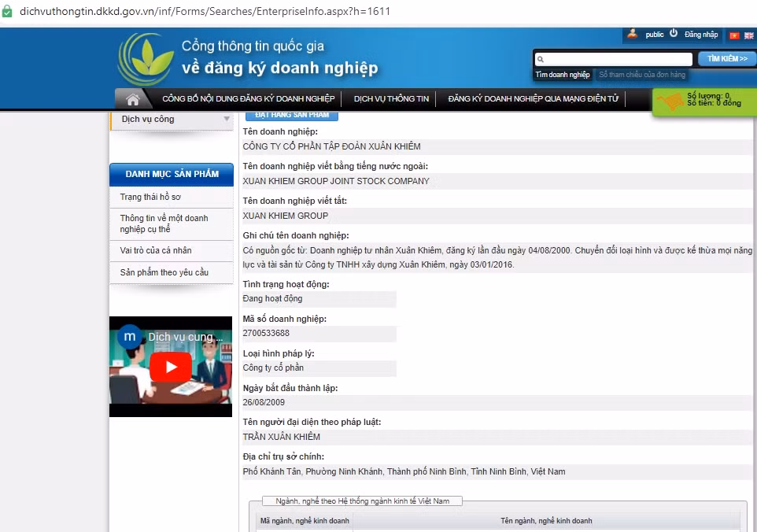Open ĐĂNG KÝ DOANH NGHIỆP QUA MẠNG ĐIỆN TỬ menu

pos(533,99)
